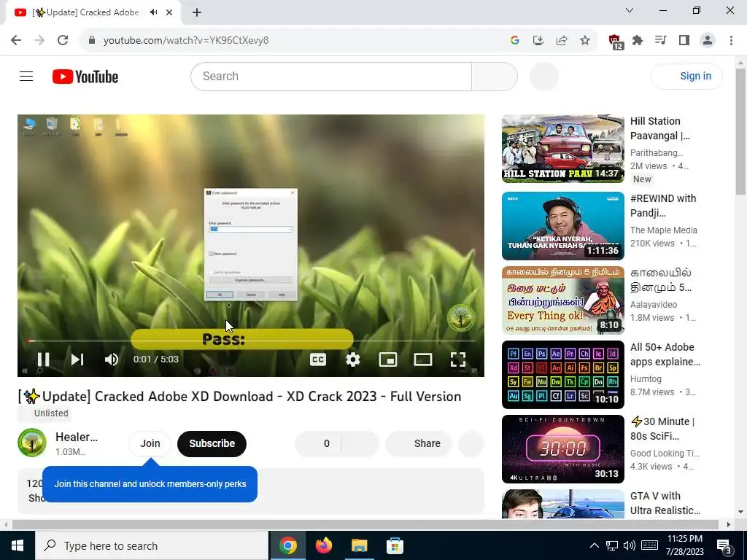747x560 pixels.
Task: Mute the video player volume
Action: [x=111, y=359]
